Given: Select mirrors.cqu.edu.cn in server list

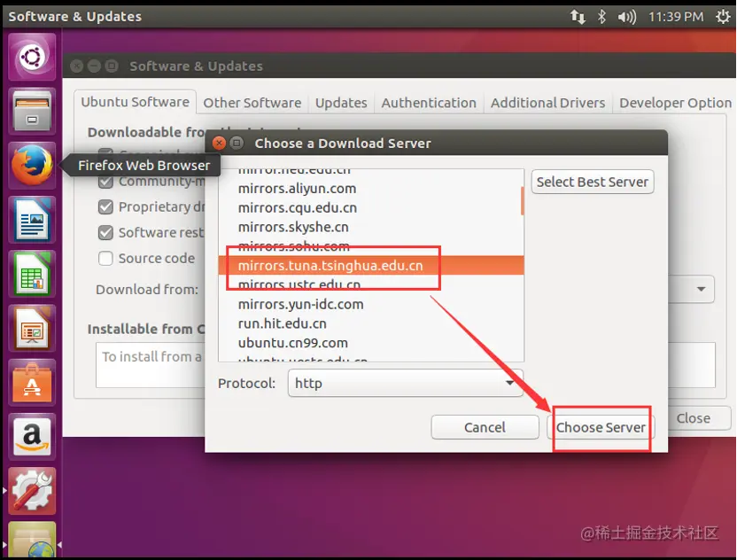Looking at the screenshot, I should click(371, 208).
